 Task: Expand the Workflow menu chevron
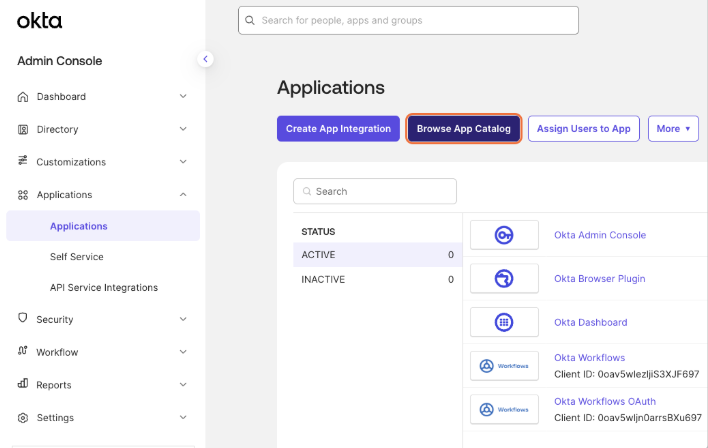183,352
